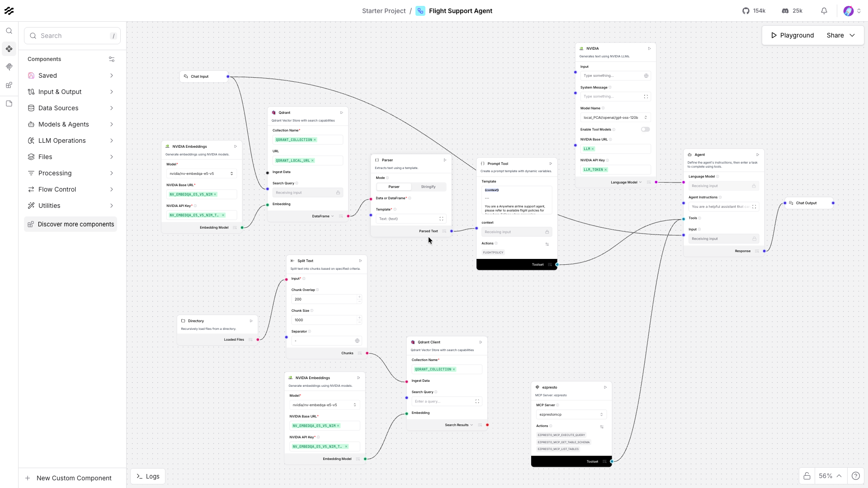Image resolution: width=868 pixels, height=488 pixels.
Task: Run the Split Text component
Action: 360,261
